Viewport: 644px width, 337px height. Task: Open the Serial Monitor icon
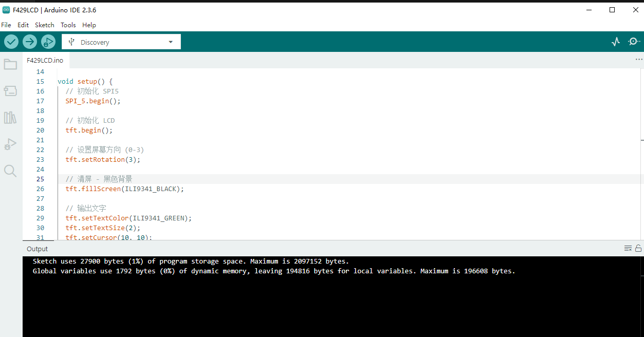click(634, 42)
